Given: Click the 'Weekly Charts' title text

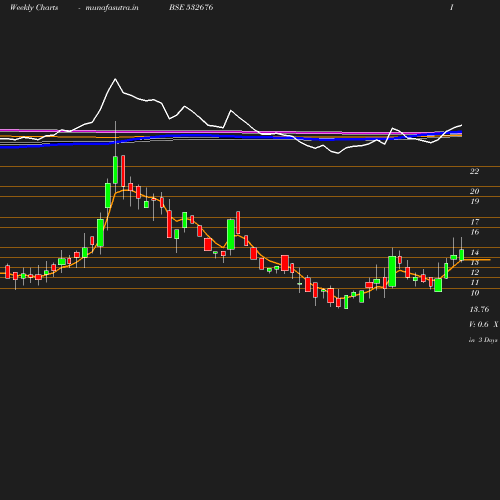Looking at the screenshot, I should (34, 7).
